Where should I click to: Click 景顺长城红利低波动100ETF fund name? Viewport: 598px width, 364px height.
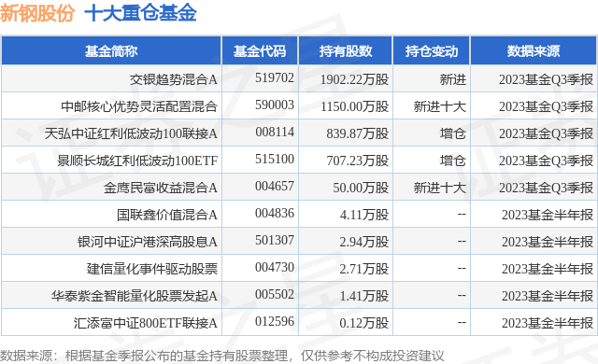coord(137,161)
